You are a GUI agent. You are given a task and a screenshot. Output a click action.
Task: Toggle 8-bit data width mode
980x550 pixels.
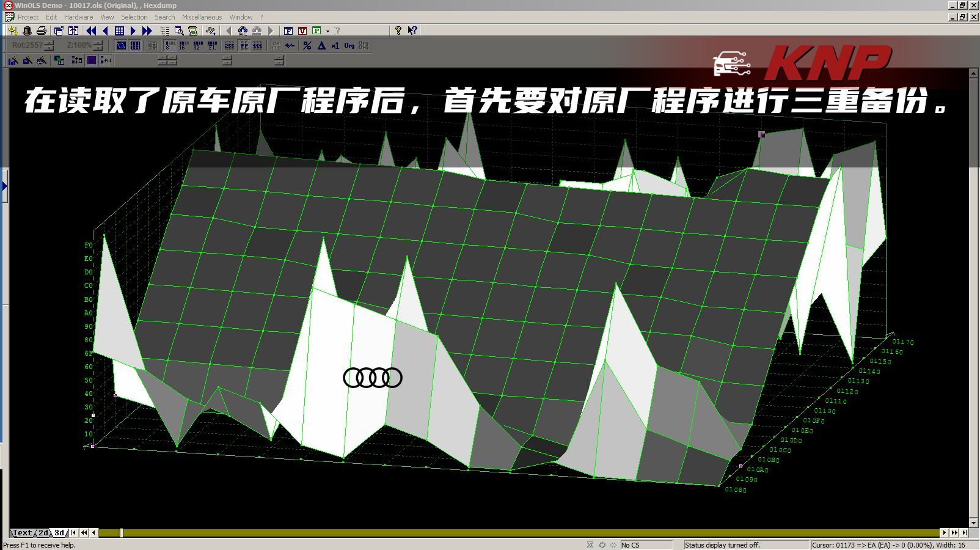tap(170, 45)
